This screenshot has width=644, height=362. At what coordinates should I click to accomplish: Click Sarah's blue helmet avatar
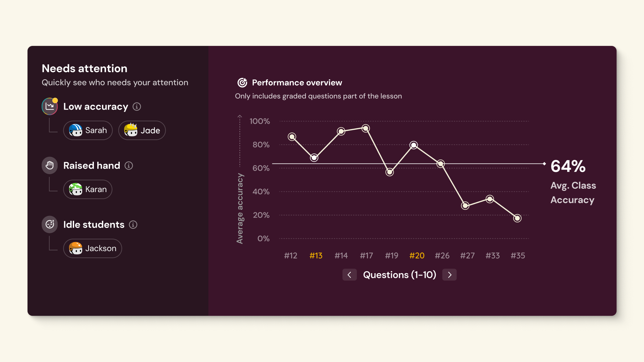click(75, 130)
